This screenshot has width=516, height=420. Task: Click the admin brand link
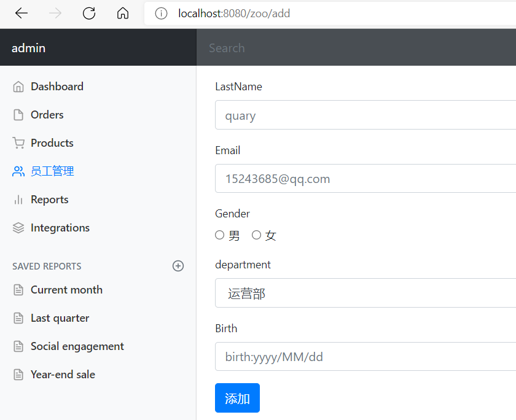29,48
